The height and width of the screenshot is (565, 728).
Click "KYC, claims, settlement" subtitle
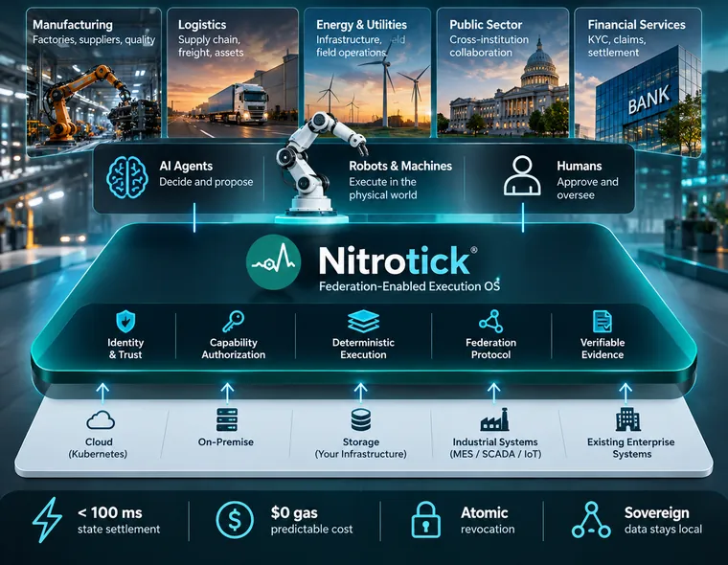click(617, 46)
